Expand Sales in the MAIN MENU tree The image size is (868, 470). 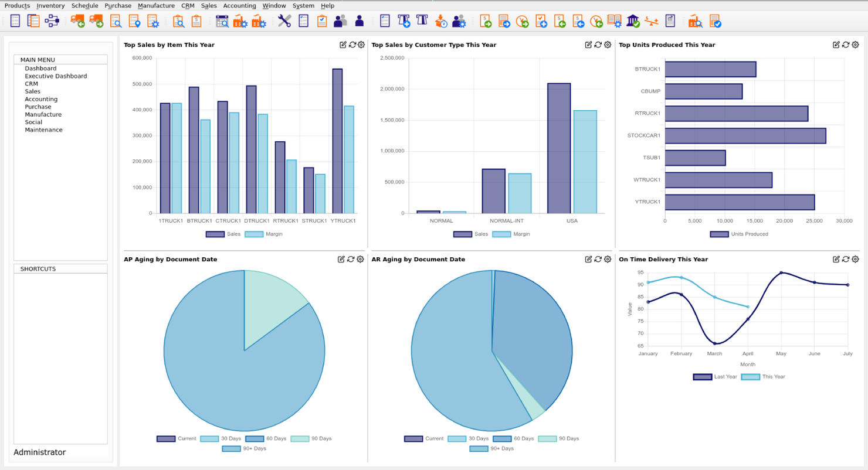[32, 91]
